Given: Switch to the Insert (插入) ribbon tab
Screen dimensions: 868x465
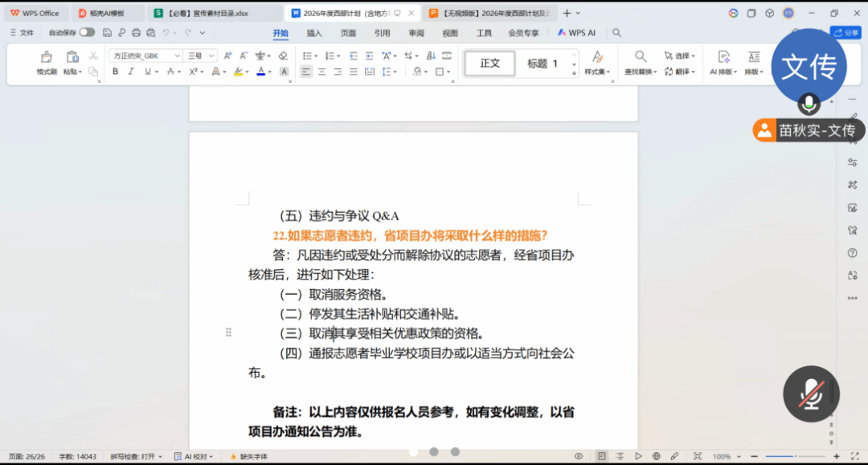Looking at the screenshot, I should pos(314,33).
